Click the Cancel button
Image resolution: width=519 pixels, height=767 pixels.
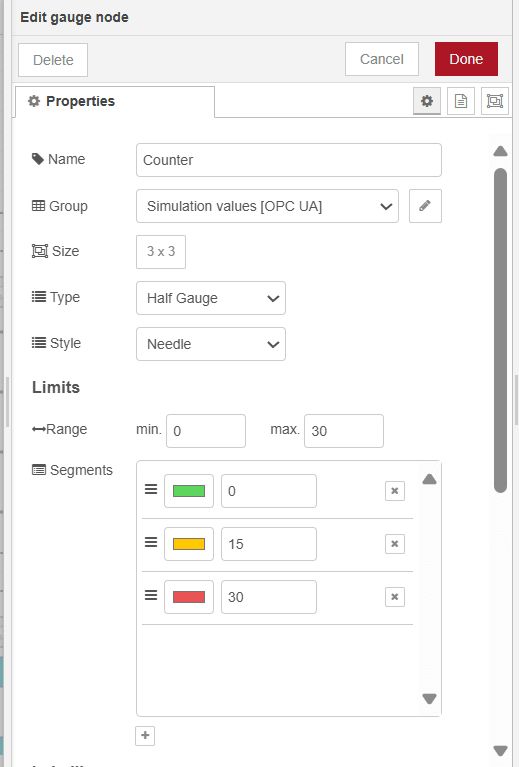pos(382,59)
